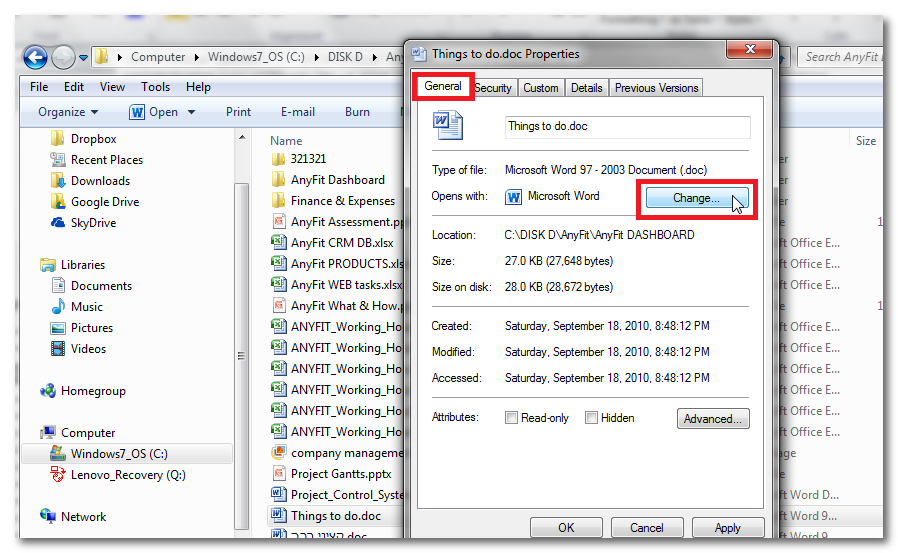
Task: Click the Change... button
Action: (x=695, y=198)
